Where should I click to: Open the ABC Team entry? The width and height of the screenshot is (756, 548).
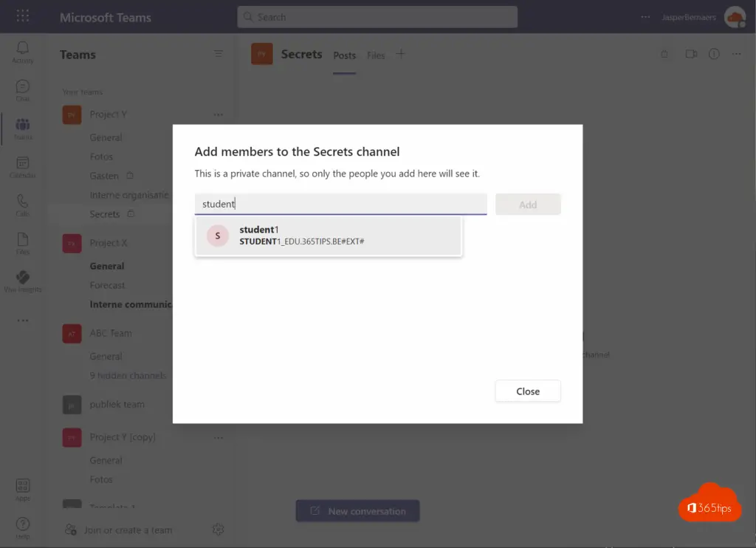111,333
